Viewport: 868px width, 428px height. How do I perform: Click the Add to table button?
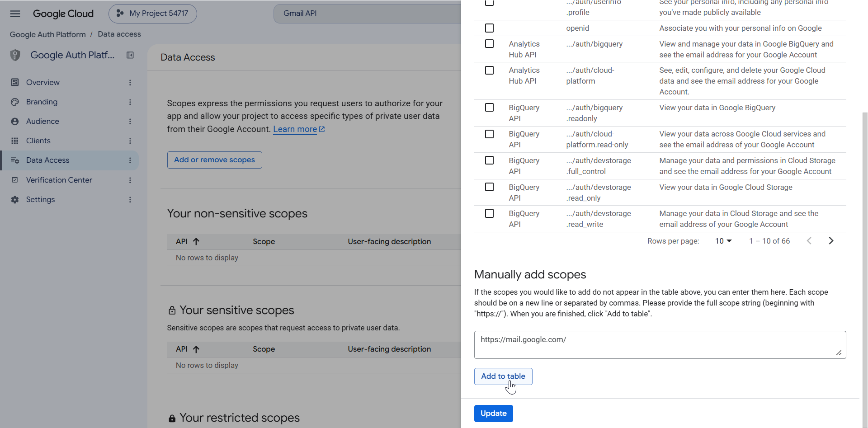503,376
